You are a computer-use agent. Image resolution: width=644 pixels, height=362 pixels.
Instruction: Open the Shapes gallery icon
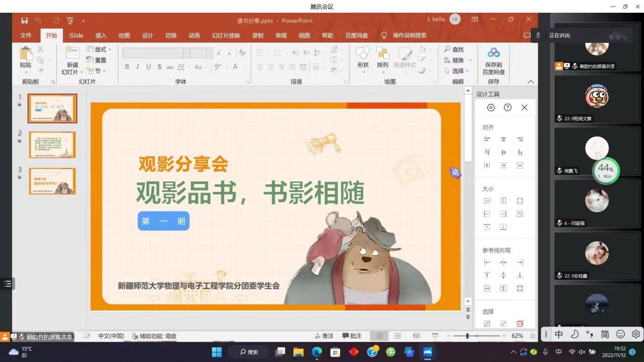click(362, 54)
